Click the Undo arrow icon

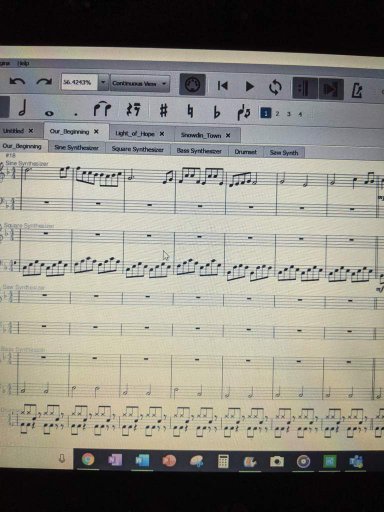click(x=17, y=81)
